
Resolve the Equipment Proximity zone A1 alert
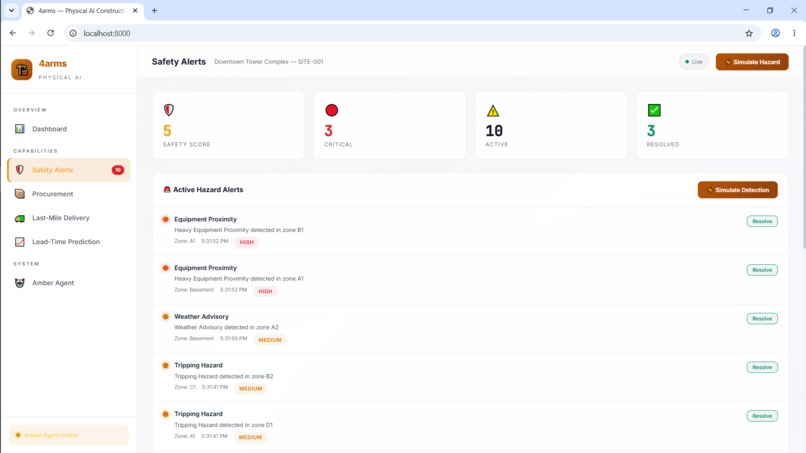(762, 270)
